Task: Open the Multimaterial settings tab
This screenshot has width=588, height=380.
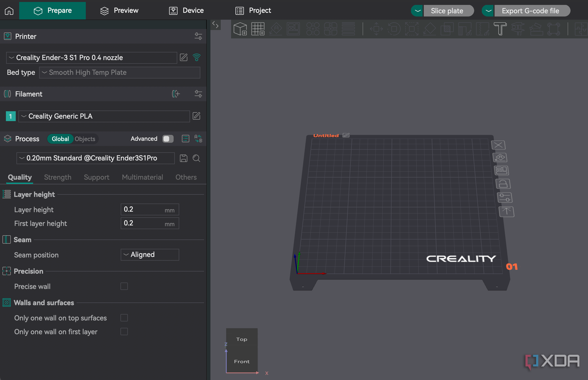Action: [142, 177]
